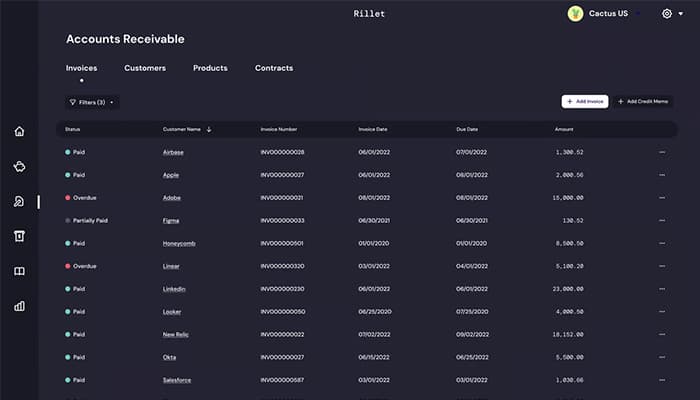This screenshot has width=700, height=400.
Task: Open the Salesforce customer link
Action: tap(177, 380)
